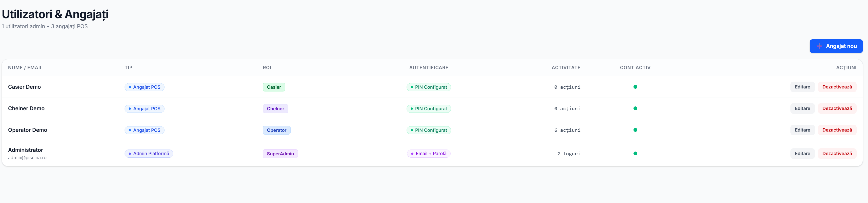Select the SuperAdmin role badge
This screenshot has height=203, width=868.
[280, 154]
